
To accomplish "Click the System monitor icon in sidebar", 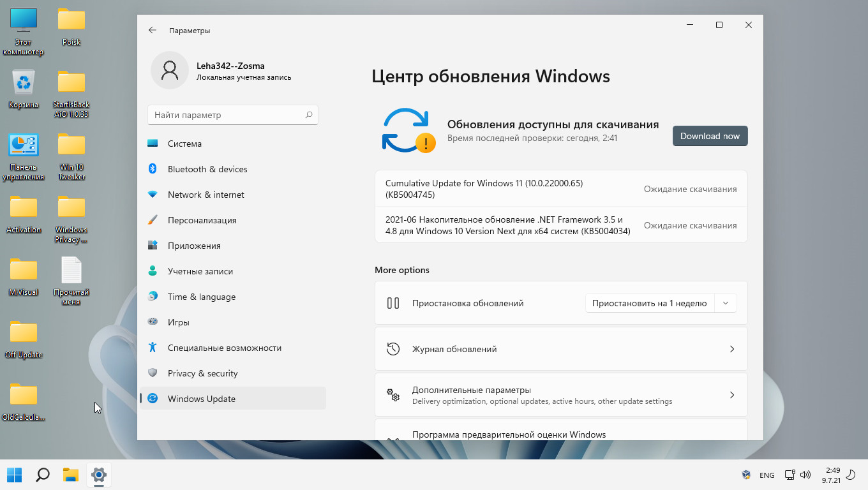I will point(153,144).
